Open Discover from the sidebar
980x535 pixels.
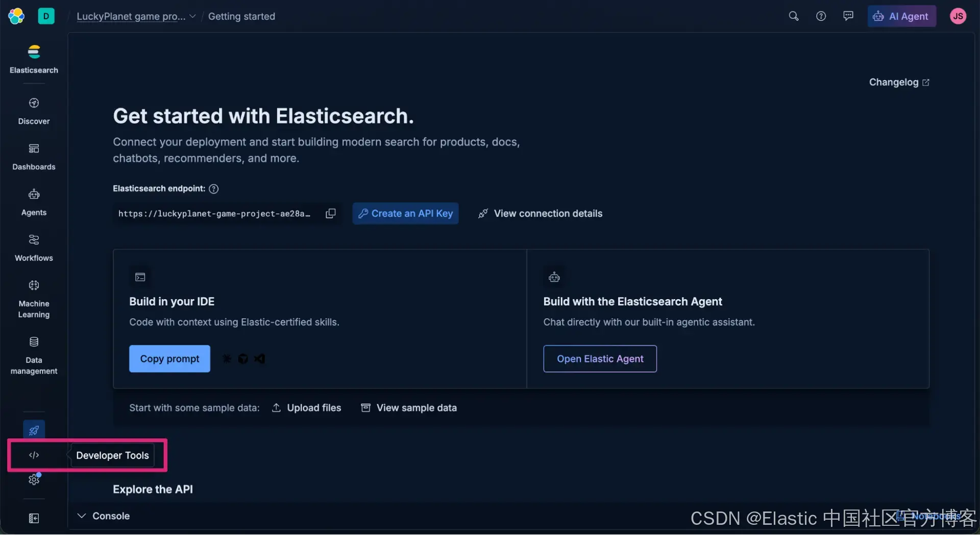click(34, 111)
